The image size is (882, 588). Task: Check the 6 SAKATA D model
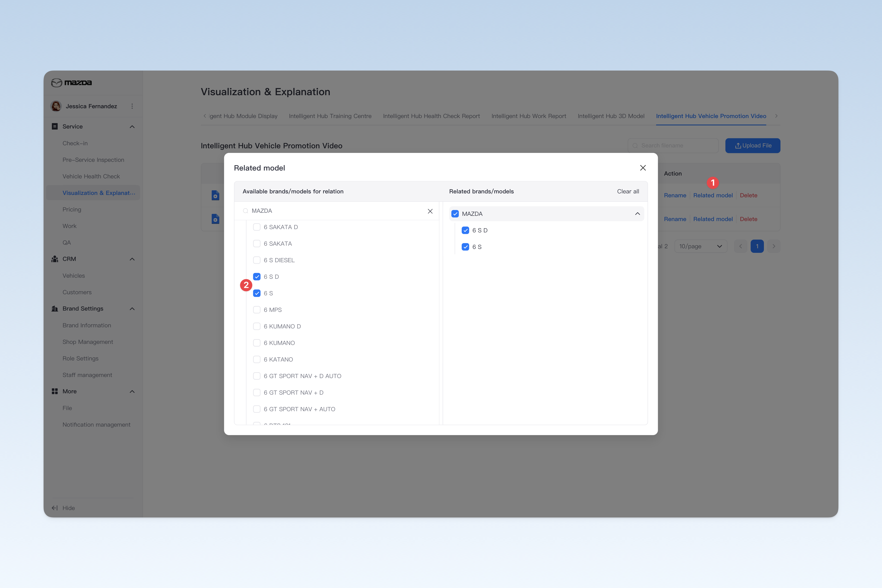coord(257,227)
